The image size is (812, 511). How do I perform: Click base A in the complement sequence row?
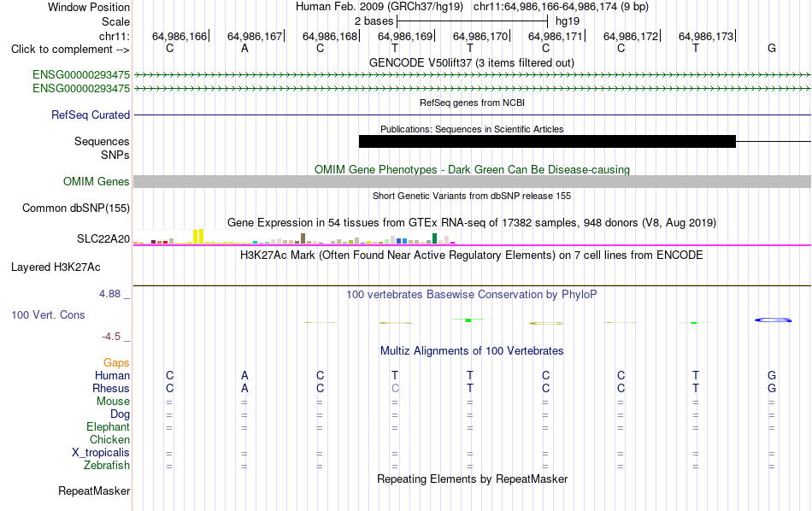(x=244, y=48)
